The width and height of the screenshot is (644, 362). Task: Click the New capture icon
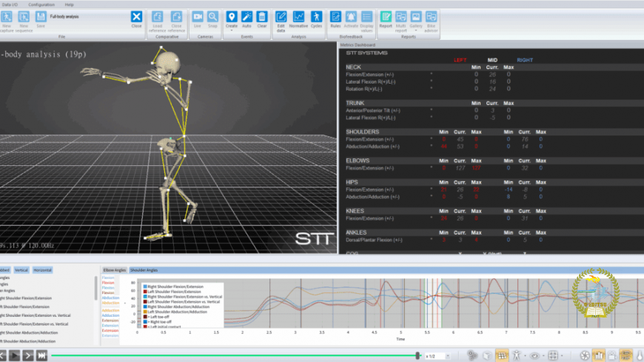click(7, 17)
